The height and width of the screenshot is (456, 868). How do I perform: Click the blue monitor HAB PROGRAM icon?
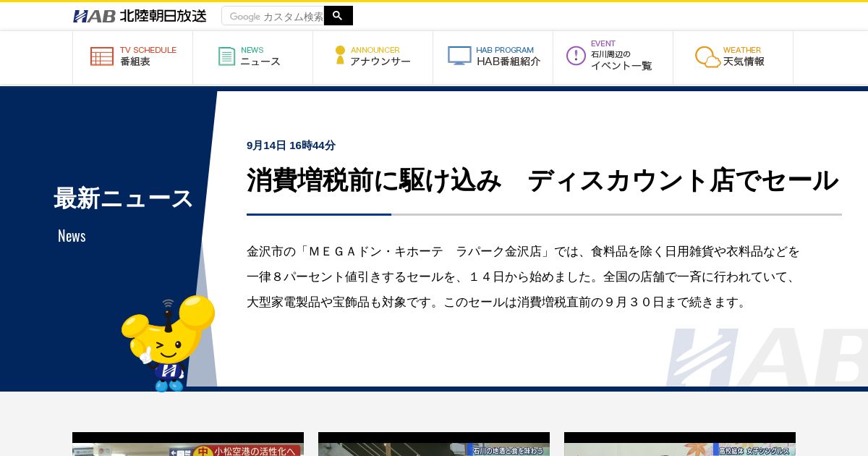click(459, 56)
